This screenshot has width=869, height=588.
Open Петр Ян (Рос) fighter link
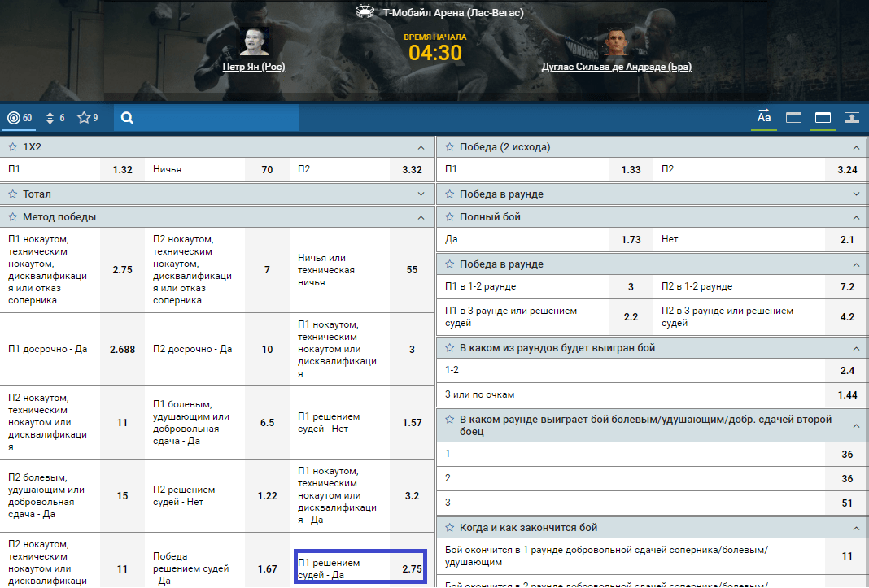pos(254,67)
